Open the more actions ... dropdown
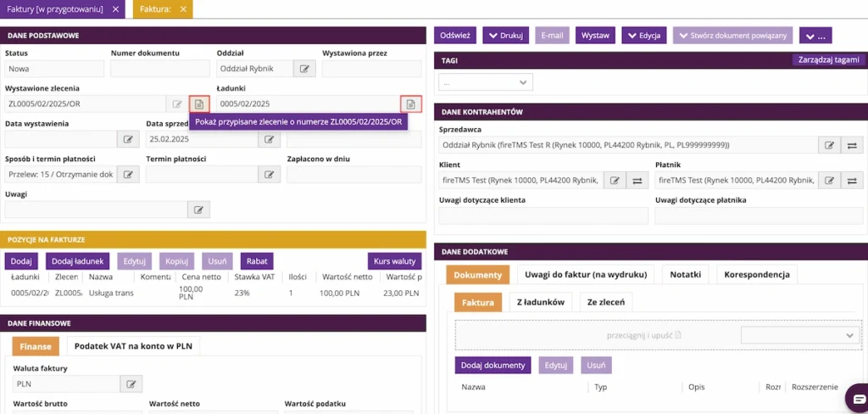The height and width of the screenshot is (414, 868). point(815,35)
